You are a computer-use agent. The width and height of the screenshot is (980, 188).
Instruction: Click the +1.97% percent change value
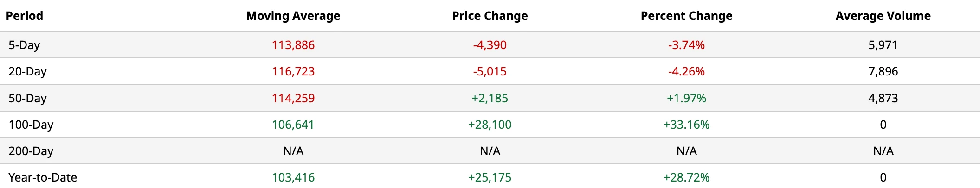pyautogui.click(x=687, y=98)
